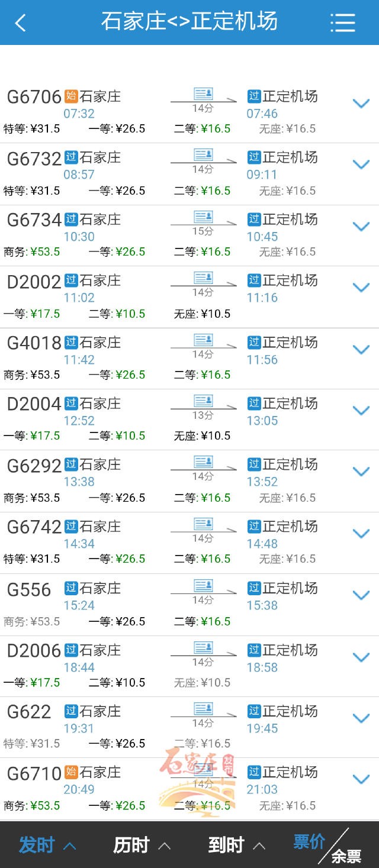Screen dimensions: 379x868
Task: Tap the blue 过 badge beside G6732 departure
Action: pyautogui.click(x=71, y=157)
